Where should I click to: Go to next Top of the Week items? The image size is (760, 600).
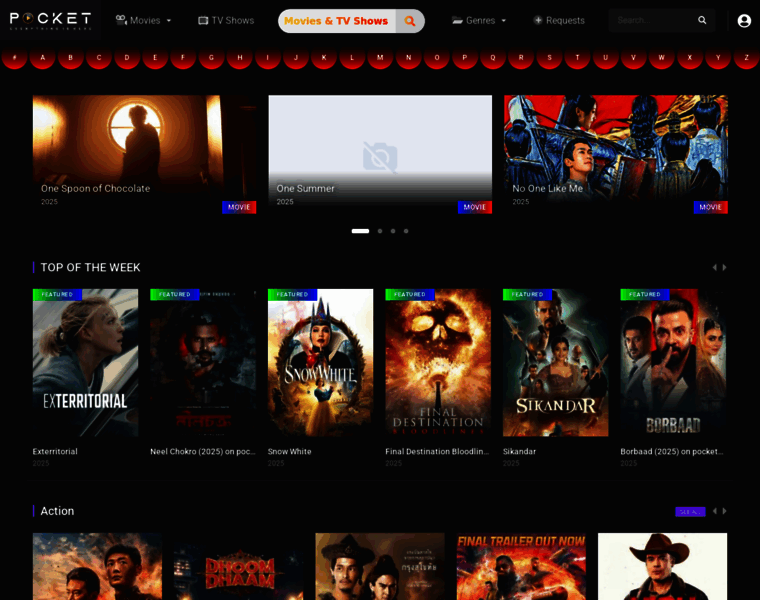724,268
